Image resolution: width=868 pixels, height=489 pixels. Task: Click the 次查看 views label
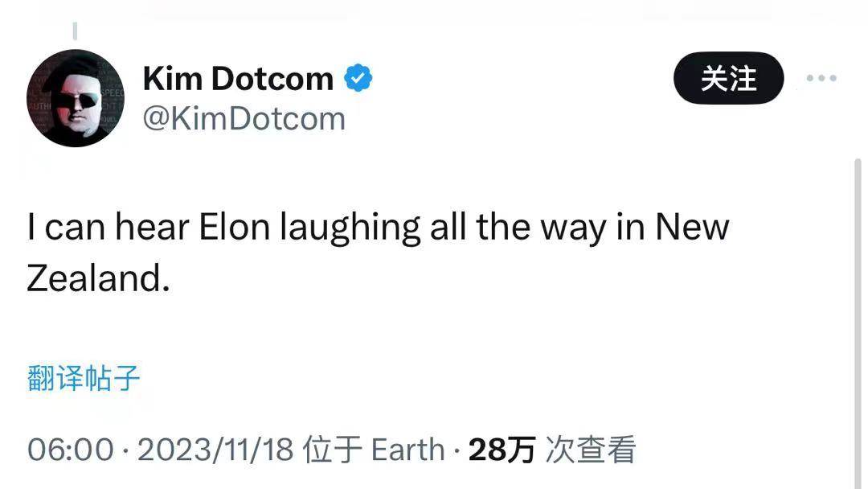591,449
